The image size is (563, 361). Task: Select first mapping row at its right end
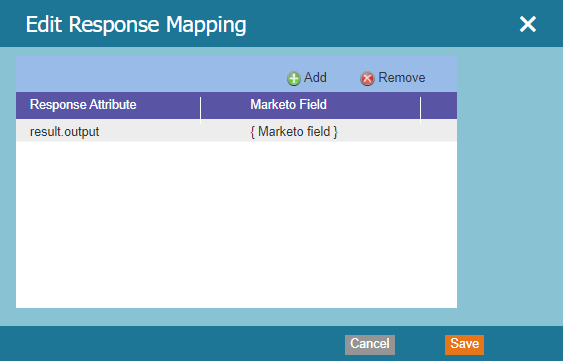click(x=439, y=131)
